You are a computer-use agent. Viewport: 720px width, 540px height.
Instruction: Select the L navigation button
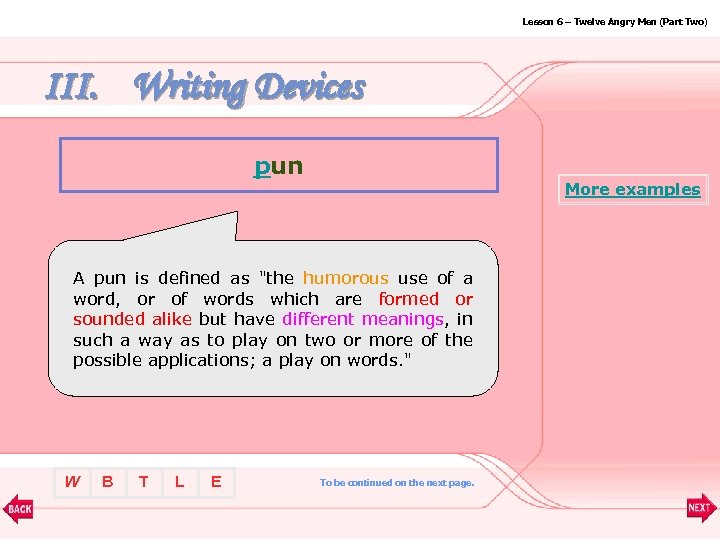click(180, 482)
